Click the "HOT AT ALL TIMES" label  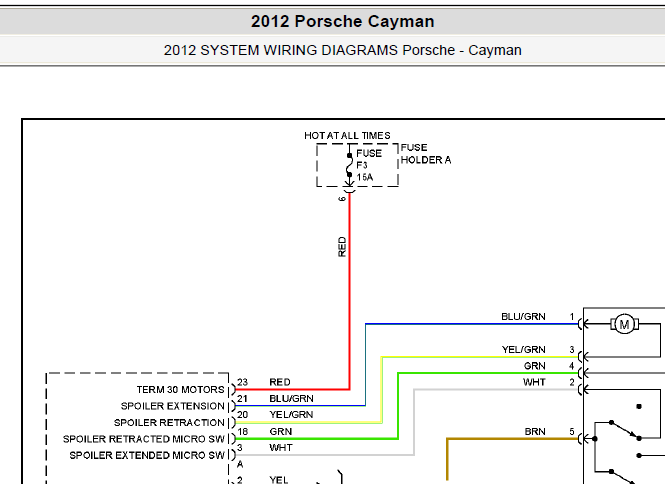coord(347,136)
